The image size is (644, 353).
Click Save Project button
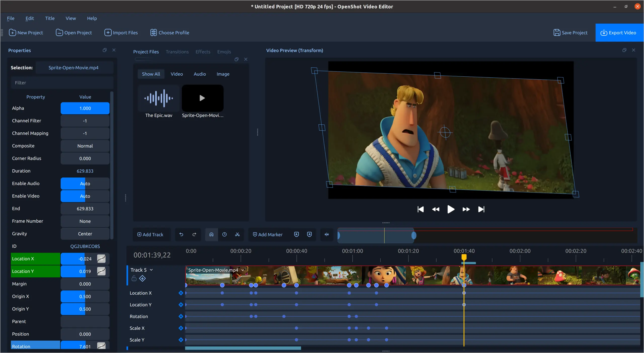click(571, 33)
